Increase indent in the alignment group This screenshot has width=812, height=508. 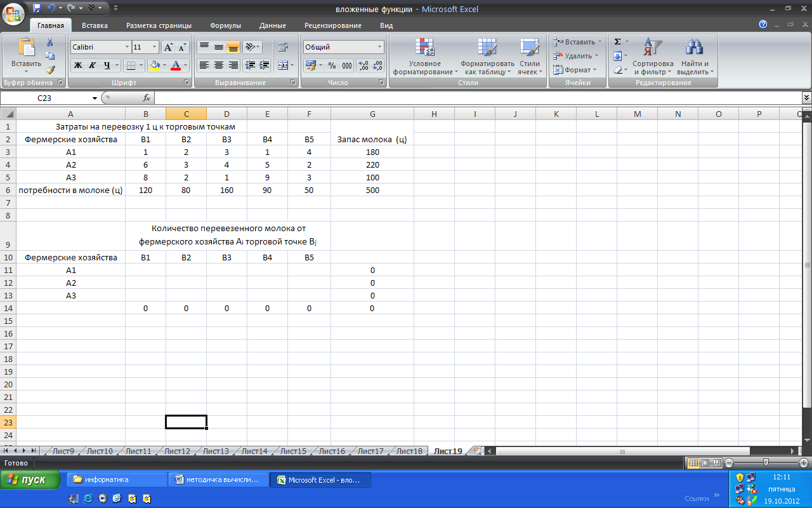[265, 65]
